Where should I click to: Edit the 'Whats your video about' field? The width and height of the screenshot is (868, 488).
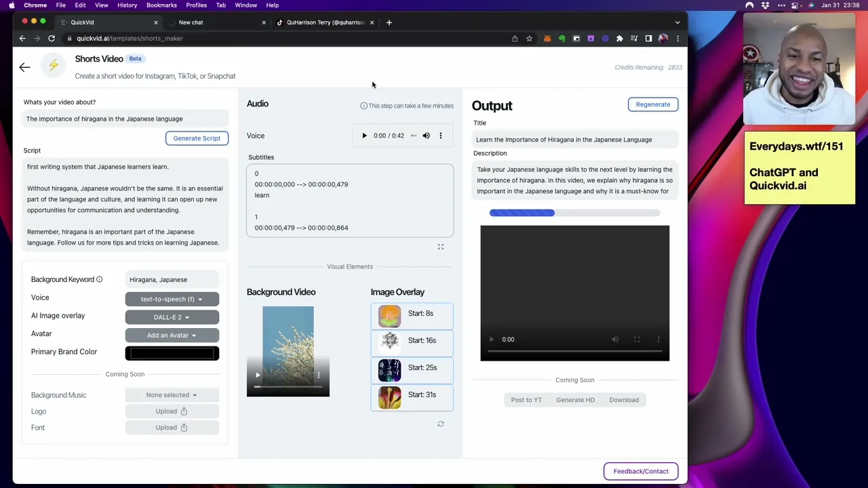pos(125,119)
